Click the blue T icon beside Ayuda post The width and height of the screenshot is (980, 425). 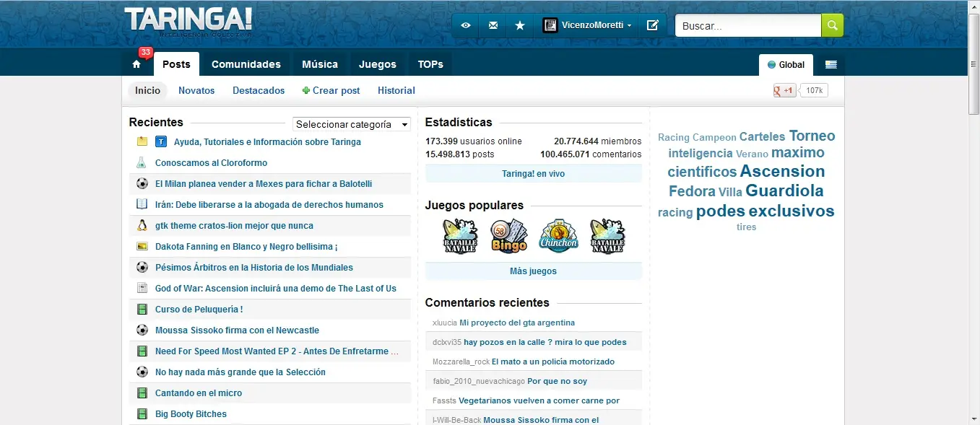(x=162, y=141)
